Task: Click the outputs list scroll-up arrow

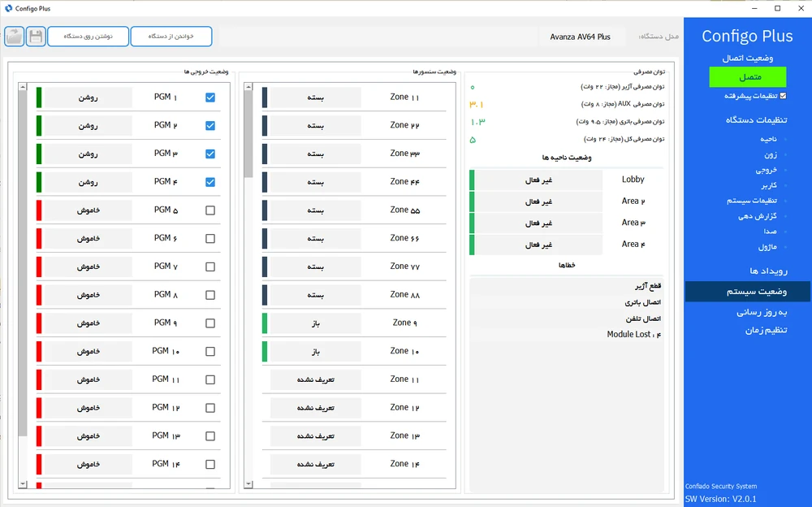Action: point(22,87)
